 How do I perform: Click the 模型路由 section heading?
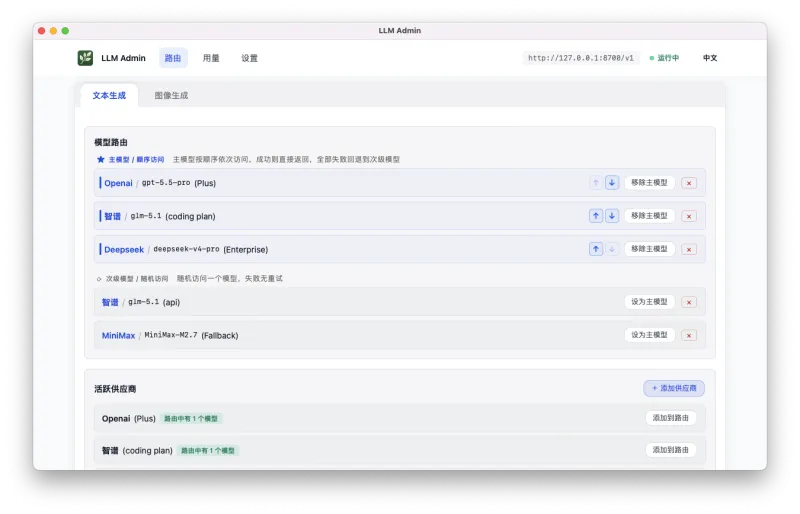coord(111,142)
